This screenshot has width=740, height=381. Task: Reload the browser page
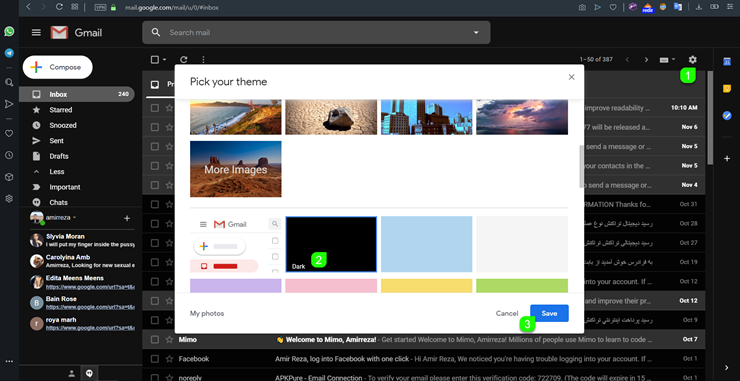[x=59, y=7]
